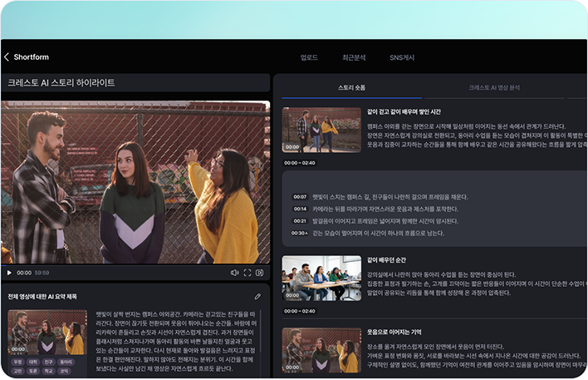The height and width of the screenshot is (380, 588).
Task: Enter fullscreen mode in the video player
Action: [247, 273]
